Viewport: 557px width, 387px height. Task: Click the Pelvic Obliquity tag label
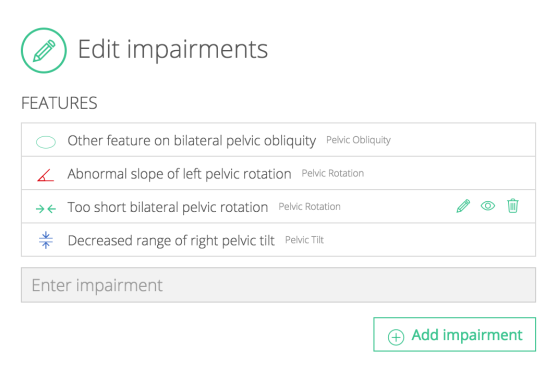[x=358, y=140]
